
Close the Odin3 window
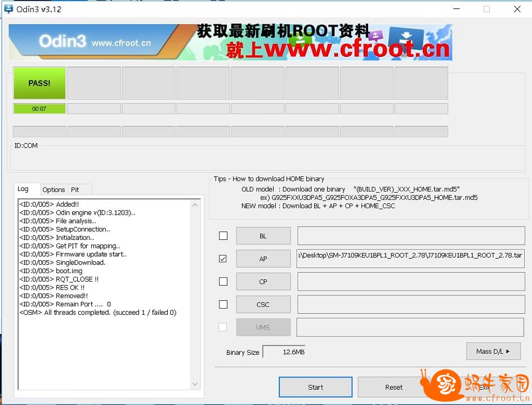pos(517,9)
